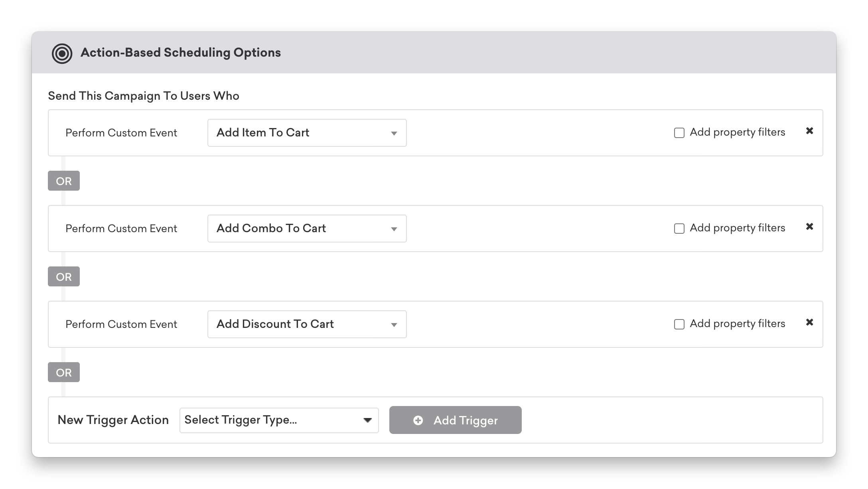Click the second OR connector label

pyautogui.click(x=64, y=276)
